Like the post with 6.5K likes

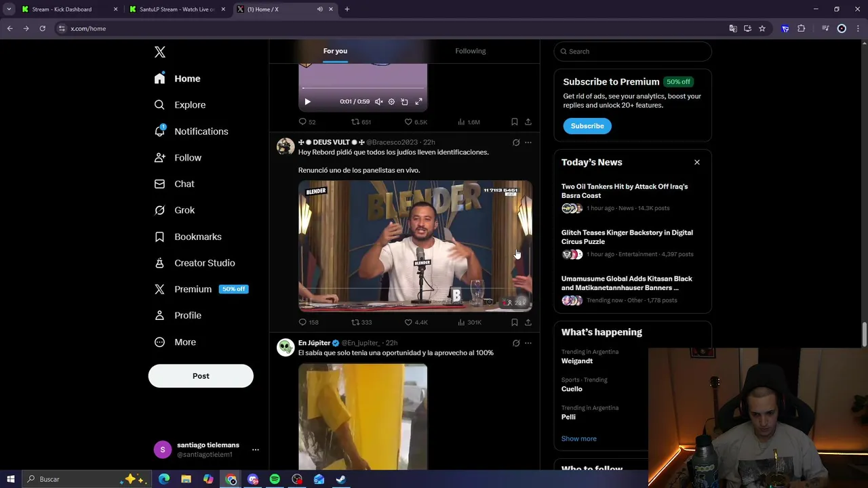[416, 122]
